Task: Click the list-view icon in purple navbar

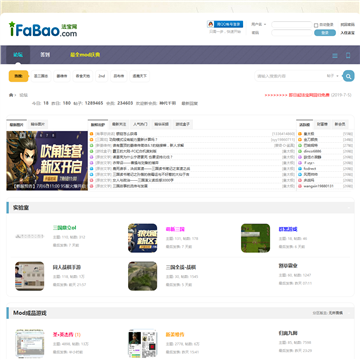Action: point(335,56)
